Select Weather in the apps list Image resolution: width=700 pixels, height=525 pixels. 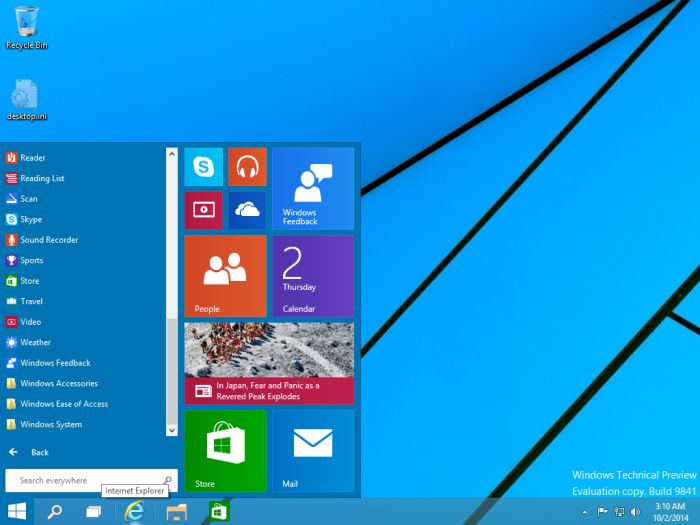[x=35, y=342]
